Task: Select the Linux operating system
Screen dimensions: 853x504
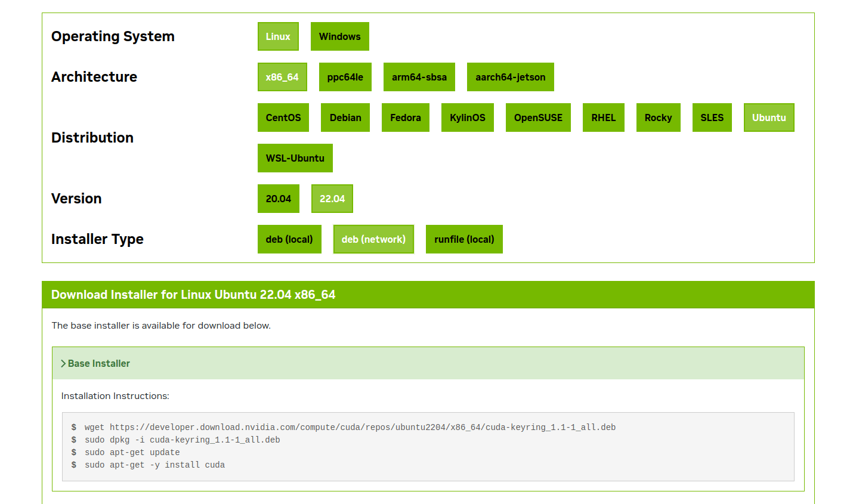Action: tap(278, 36)
